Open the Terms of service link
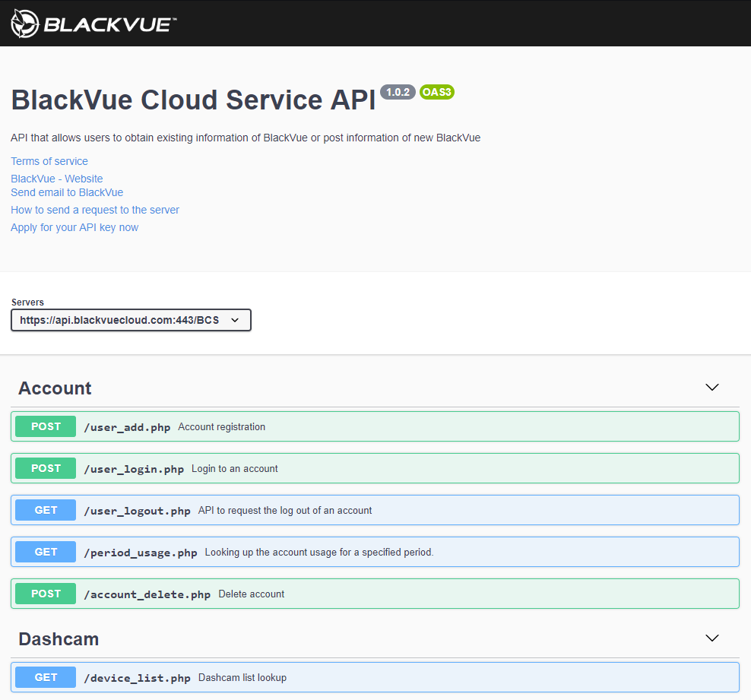Image resolution: width=751 pixels, height=700 pixels. point(49,161)
